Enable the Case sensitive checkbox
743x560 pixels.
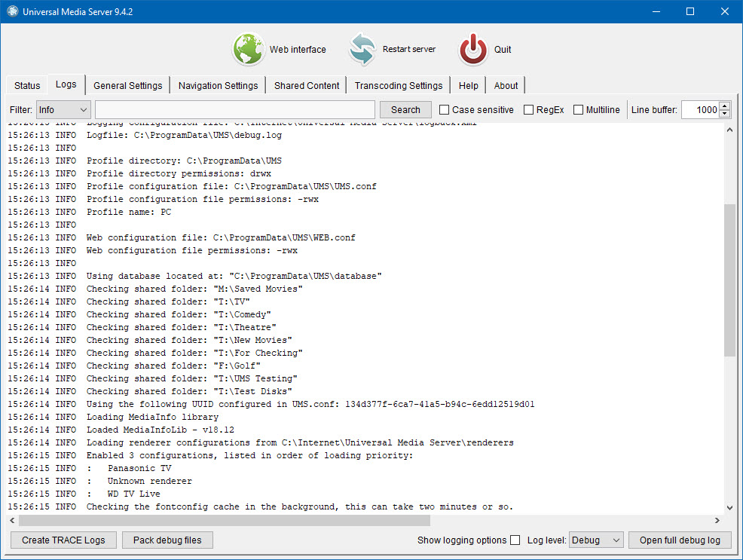pyautogui.click(x=444, y=110)
